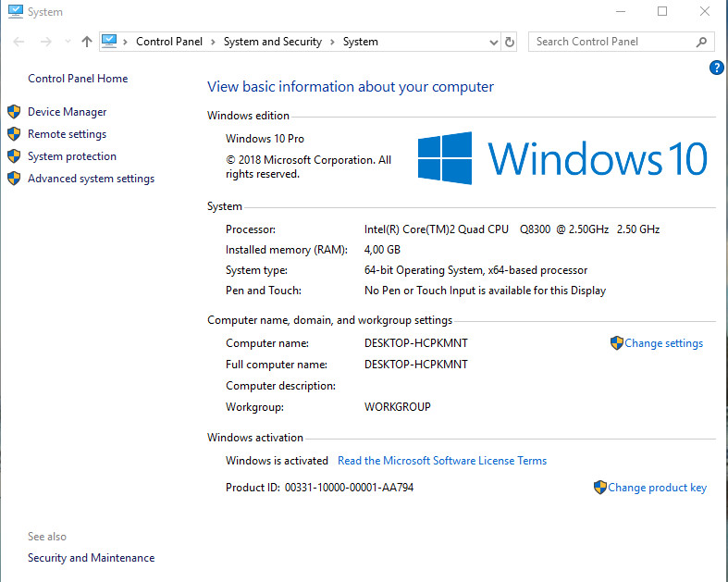Expand chevron after System and Security breadcrumb
Image resolution: width=728 pixels, height=582 pixels.
(332, 43)
